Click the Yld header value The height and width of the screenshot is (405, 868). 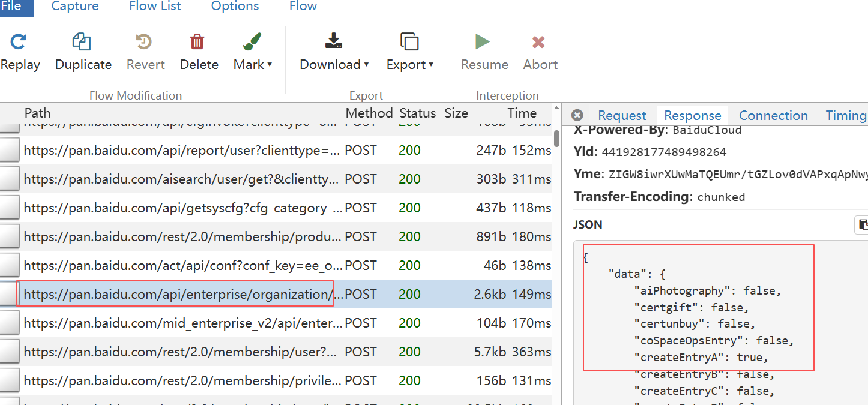(x=664, y=152)
